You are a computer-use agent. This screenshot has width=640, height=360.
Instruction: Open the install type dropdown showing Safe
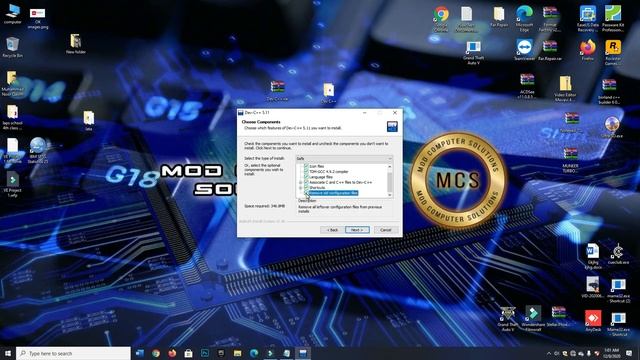tap(344, 158)
